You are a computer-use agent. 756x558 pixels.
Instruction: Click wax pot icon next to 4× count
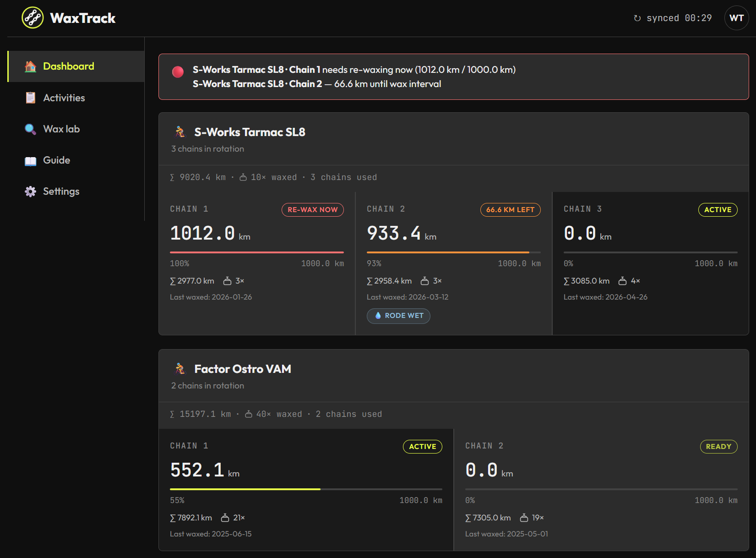pyautogui.click(x=622, y=281)
